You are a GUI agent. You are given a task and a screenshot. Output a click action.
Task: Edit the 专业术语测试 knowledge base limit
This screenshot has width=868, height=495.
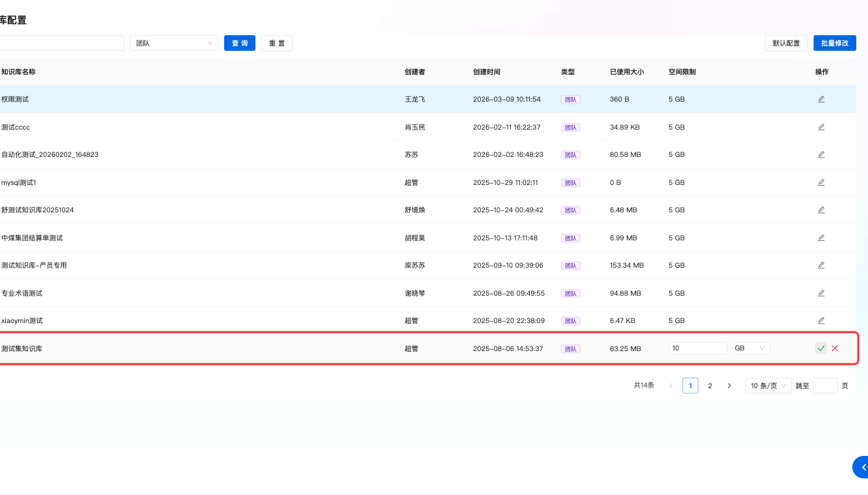tap(821, 293)
